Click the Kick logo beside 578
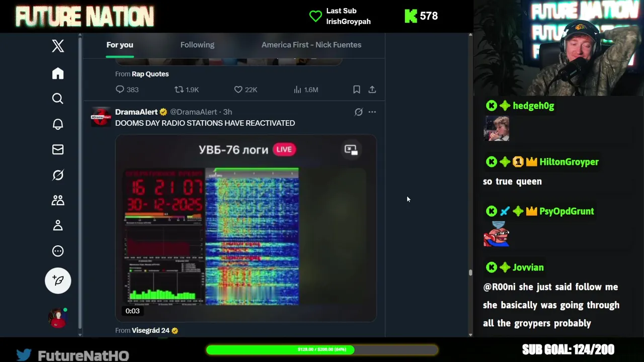Viewport: 644px width, 362px height. [411, 16]
